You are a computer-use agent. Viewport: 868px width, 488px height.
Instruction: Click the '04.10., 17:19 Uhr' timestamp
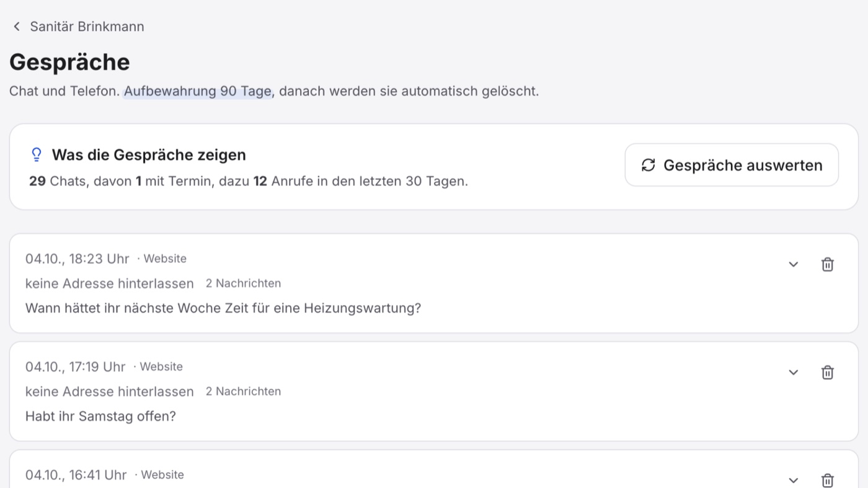76,366
